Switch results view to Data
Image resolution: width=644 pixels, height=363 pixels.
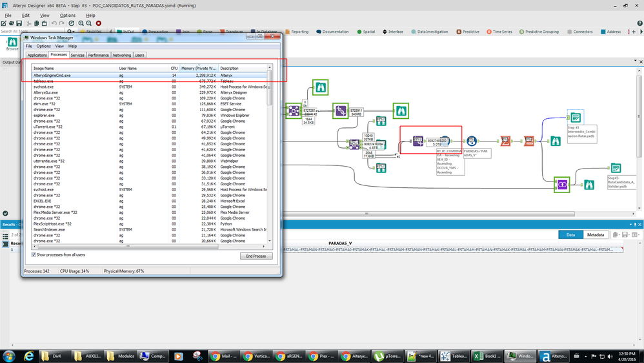[570, 234]
